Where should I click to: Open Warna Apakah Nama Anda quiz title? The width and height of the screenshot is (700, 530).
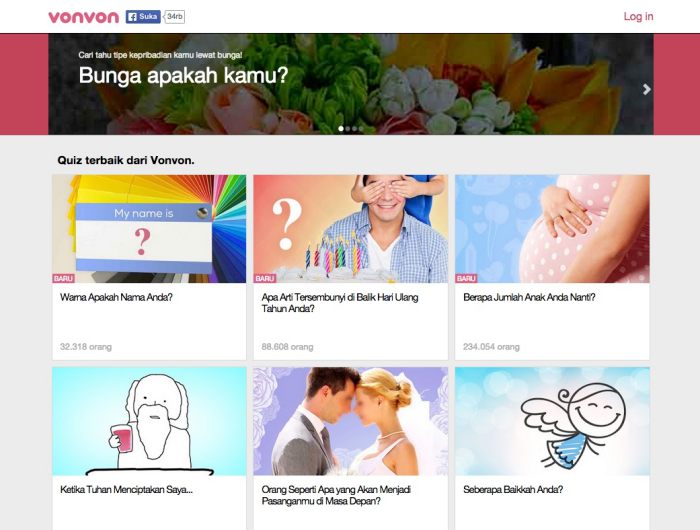coord(116,297)
